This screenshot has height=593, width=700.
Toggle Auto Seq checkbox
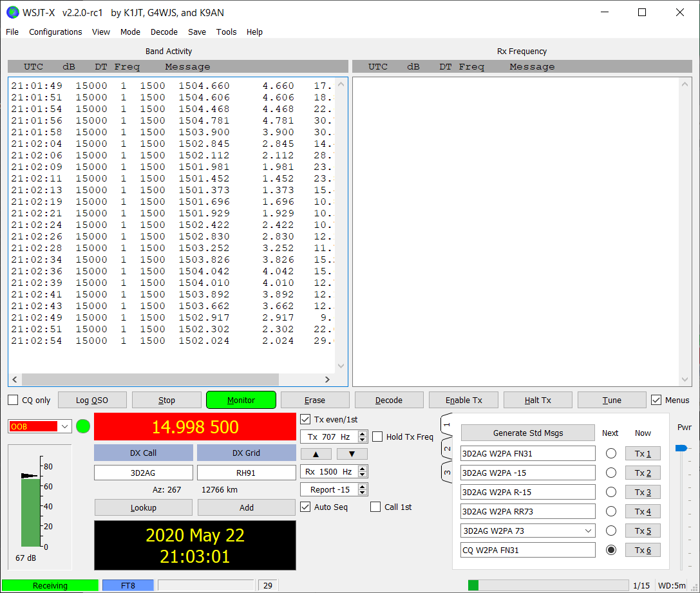(x=305, y=507)
